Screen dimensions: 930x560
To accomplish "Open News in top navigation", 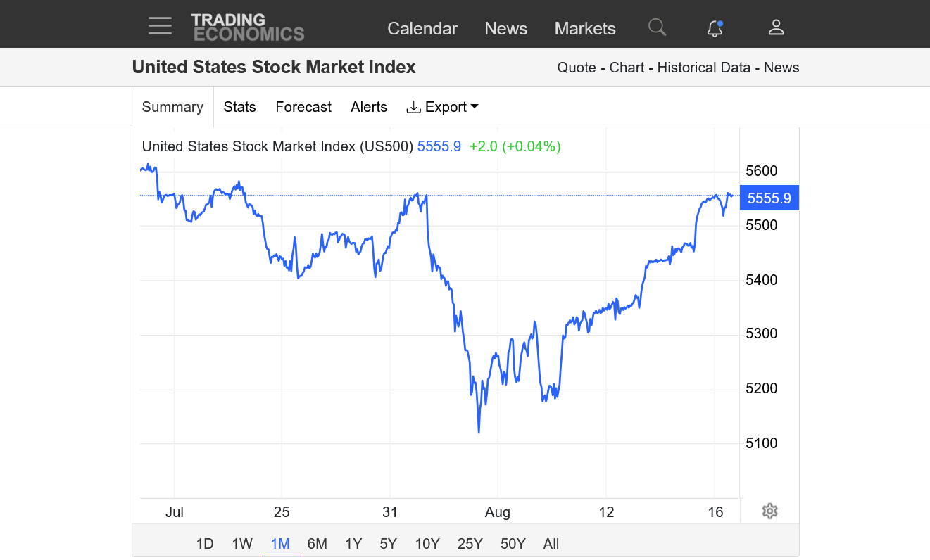I will pyautogui.click(x=506, y=29).
